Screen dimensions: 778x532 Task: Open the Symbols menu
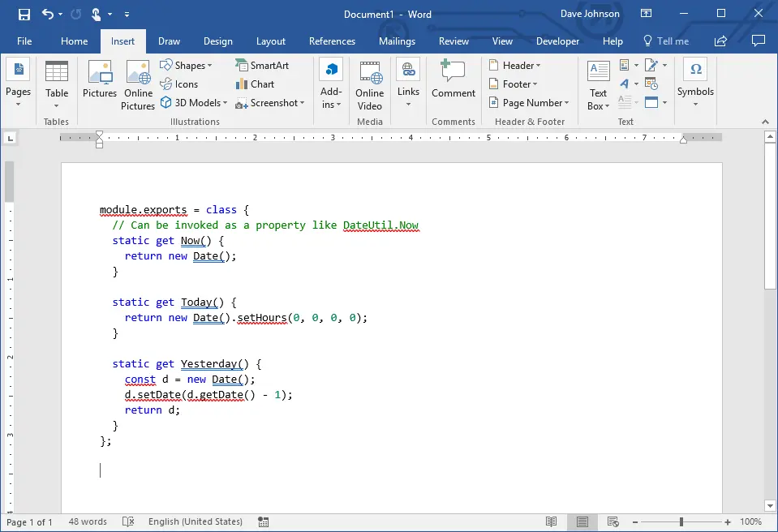[x=695, y=84]
